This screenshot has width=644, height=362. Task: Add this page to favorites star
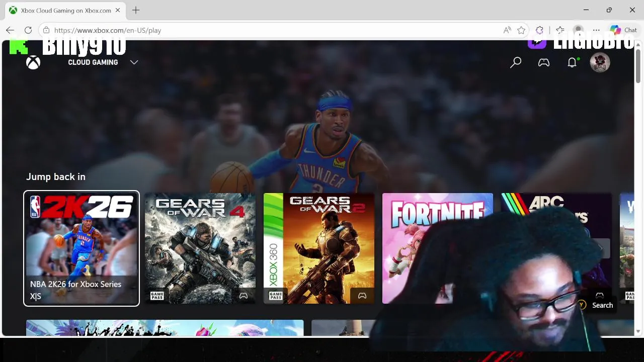tap(521, 30)
